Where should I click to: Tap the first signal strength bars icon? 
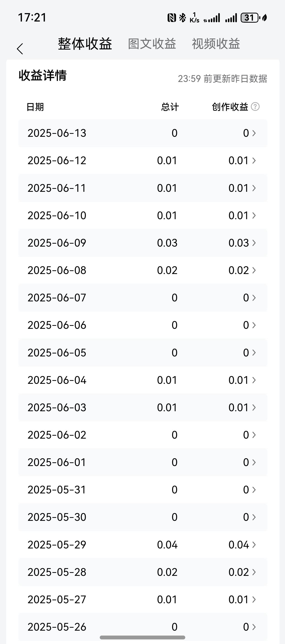(x=212, y=18)
